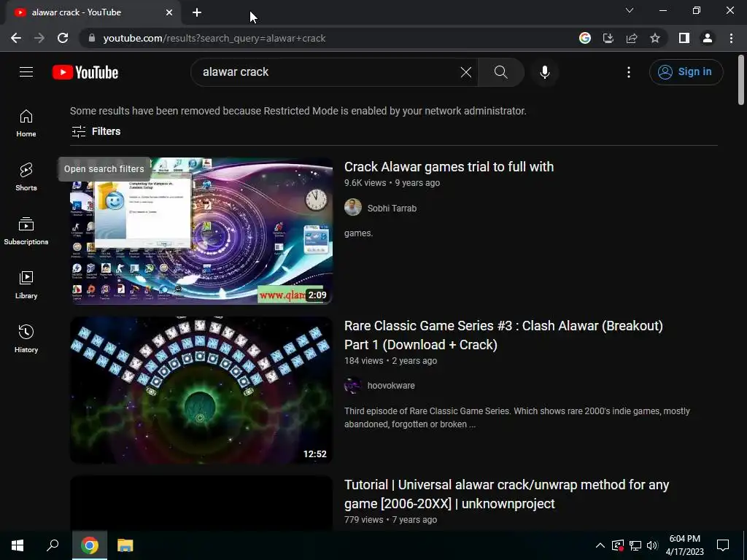This screenshot has width=747, height=560.
Task: Reload the current page
Action: point(63,38)
